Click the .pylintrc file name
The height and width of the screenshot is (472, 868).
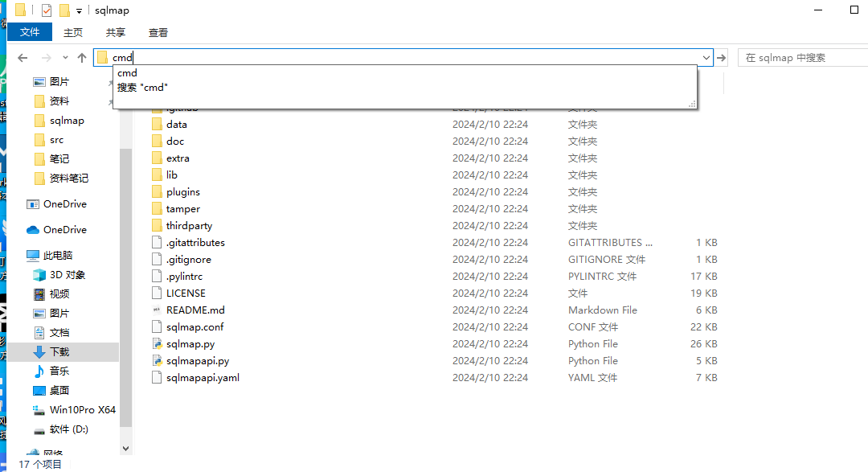184,277
